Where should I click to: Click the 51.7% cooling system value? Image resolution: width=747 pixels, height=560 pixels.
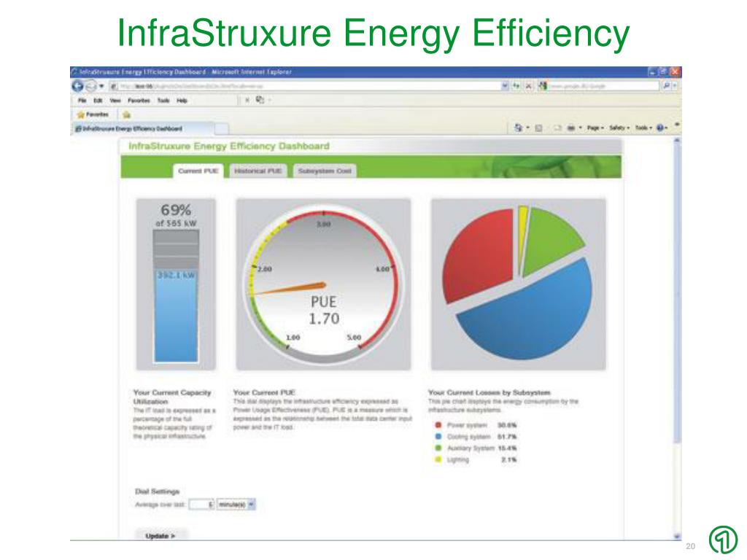click(507, 437)
